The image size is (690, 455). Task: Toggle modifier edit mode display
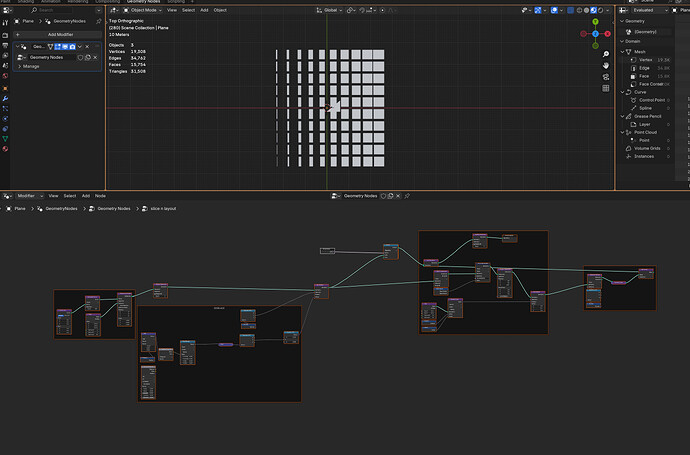pos(58,47)
